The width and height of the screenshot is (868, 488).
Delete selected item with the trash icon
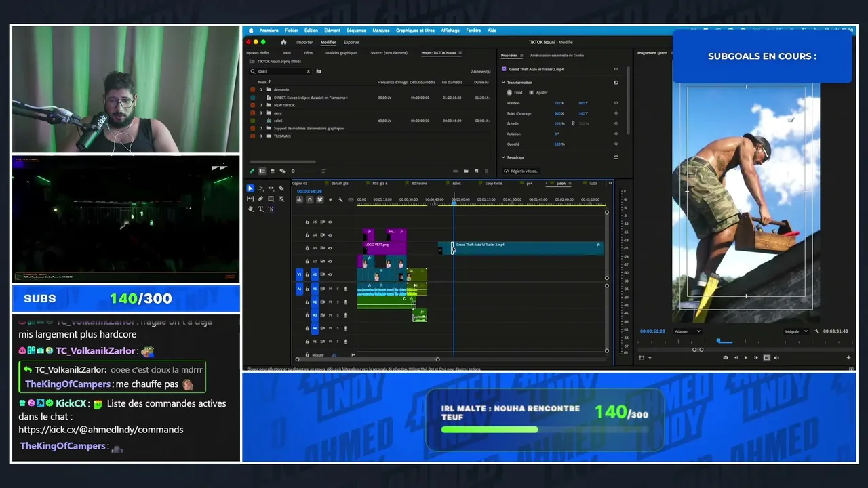(x=486, y=171)
